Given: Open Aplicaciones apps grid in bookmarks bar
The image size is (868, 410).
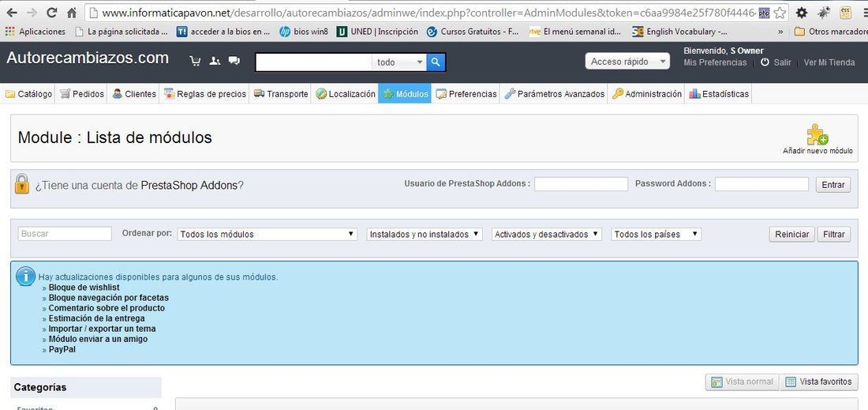Looking at the screenshot, I should pyautogui.click(x=36, y=32).
